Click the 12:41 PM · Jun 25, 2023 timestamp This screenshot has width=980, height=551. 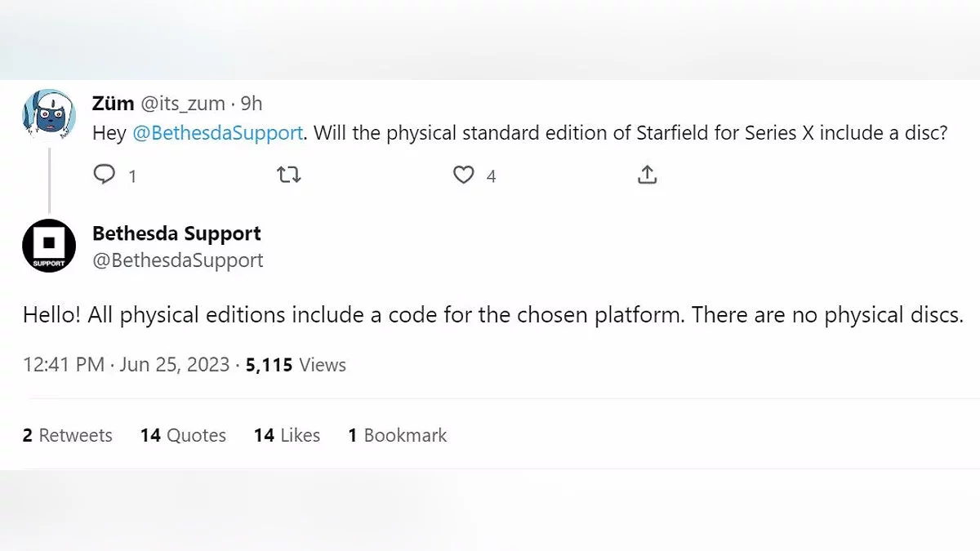click(127, 365)
